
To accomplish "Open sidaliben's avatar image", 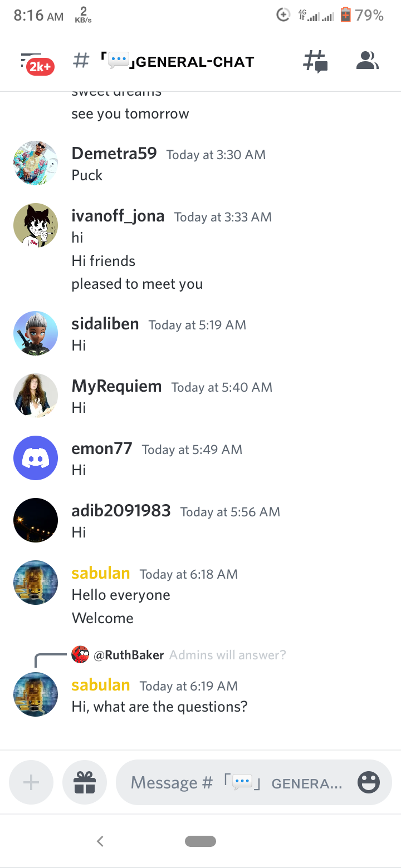I will [x=36, y=333].
